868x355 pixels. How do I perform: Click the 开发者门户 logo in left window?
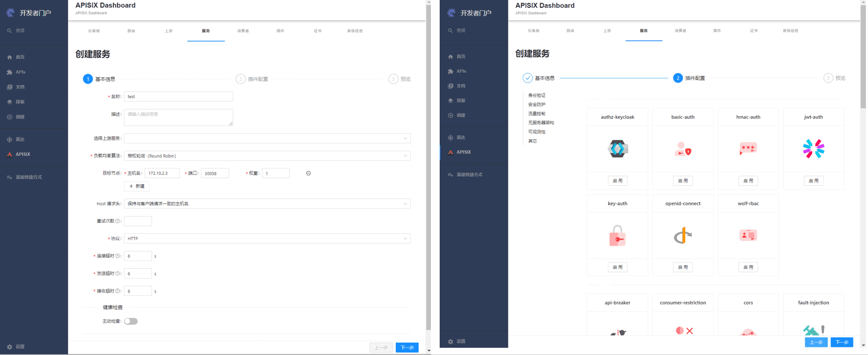click(10, 12)
